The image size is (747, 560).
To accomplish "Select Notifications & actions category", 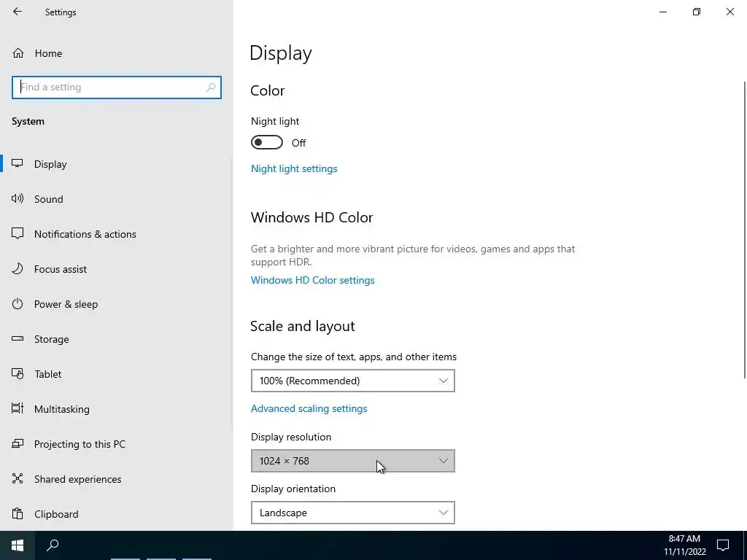I will [85, 234].
